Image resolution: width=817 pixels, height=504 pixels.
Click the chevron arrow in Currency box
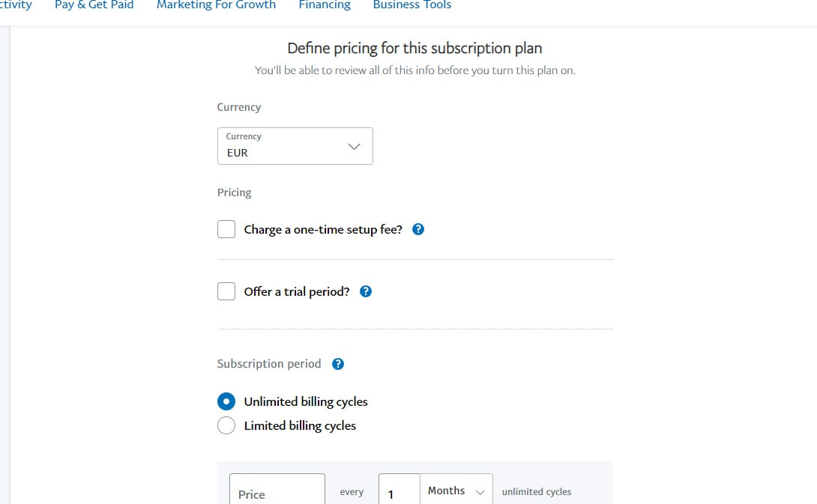[355, 146]
